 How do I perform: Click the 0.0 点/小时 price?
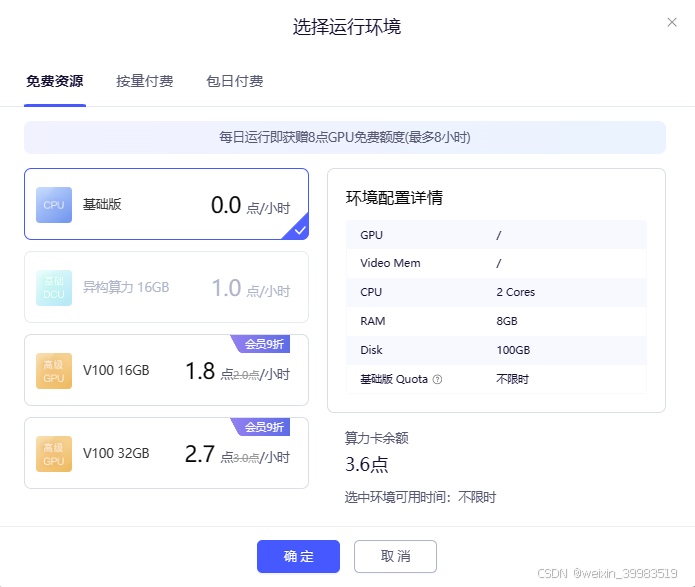pyautogui.click(x=250, y=205)
